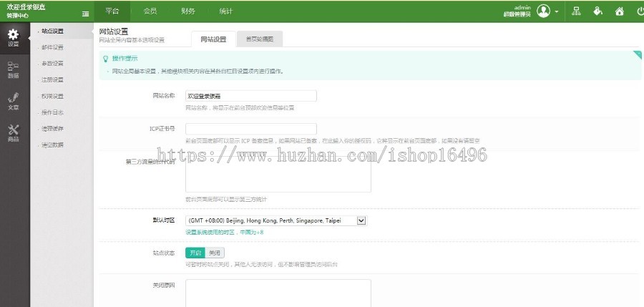This screenshot has width=644, height=307.
Task: Open 站点设置 in the submenu
Action: pos(52,31)
